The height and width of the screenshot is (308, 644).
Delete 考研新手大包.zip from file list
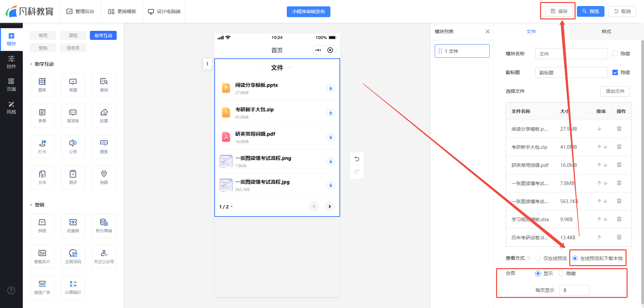point(619,147)
